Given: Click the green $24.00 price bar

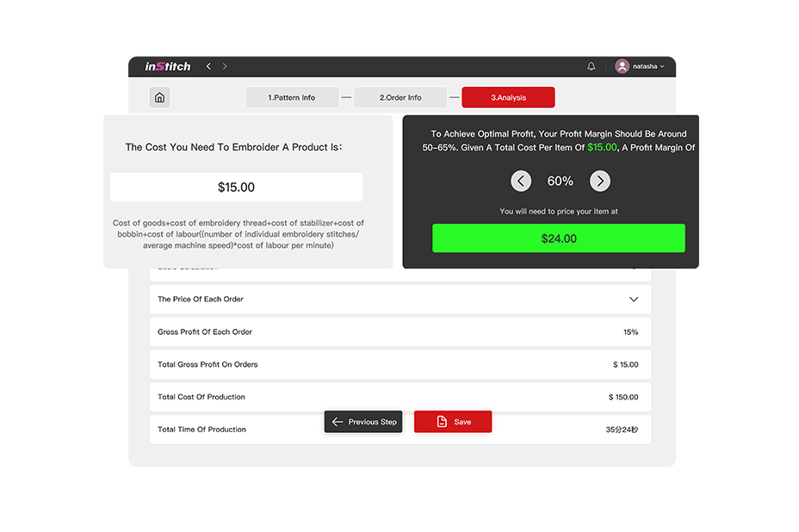Looking at the screenshot, I should coord(559,238).
